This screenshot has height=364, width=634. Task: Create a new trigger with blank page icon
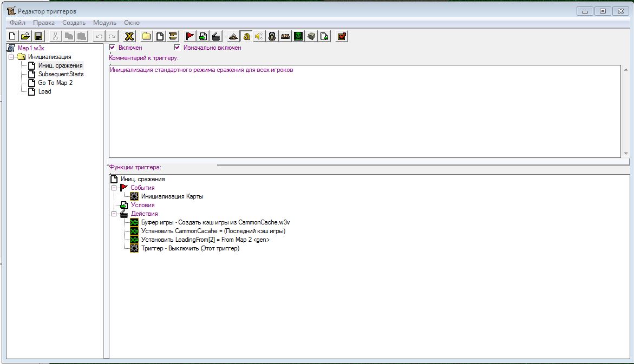(x=160, y=36)
